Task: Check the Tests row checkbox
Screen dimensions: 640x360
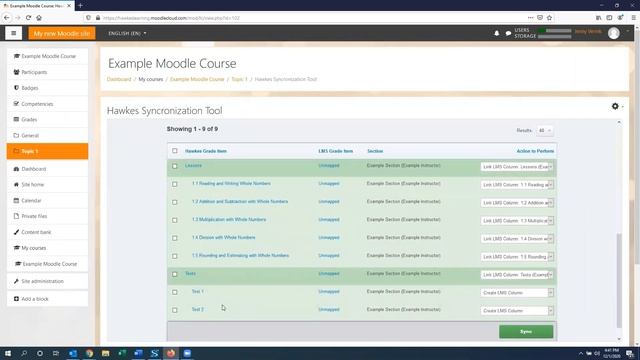Action: (175, 274)
